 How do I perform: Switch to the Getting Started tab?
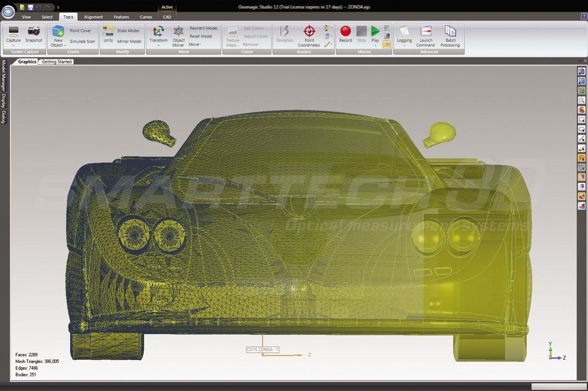(57, 62)
